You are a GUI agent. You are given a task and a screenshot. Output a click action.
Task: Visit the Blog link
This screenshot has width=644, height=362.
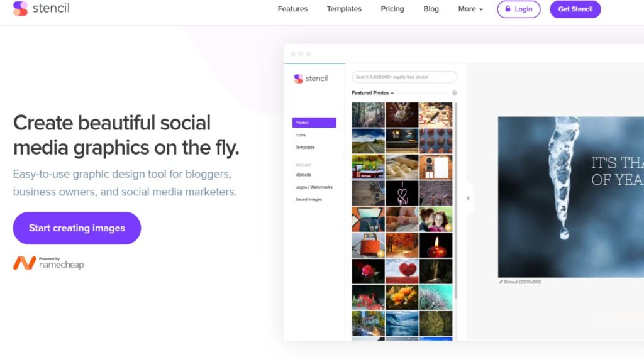pos(431,9)
